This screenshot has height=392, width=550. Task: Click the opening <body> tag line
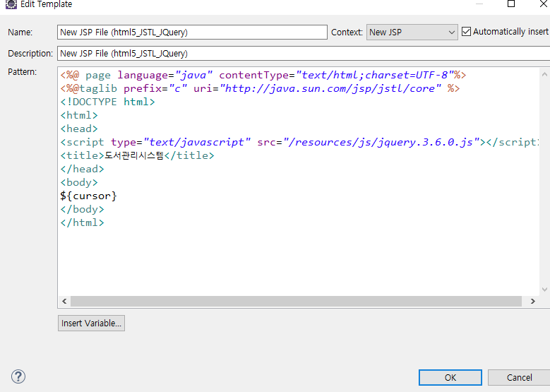[79, 182]
